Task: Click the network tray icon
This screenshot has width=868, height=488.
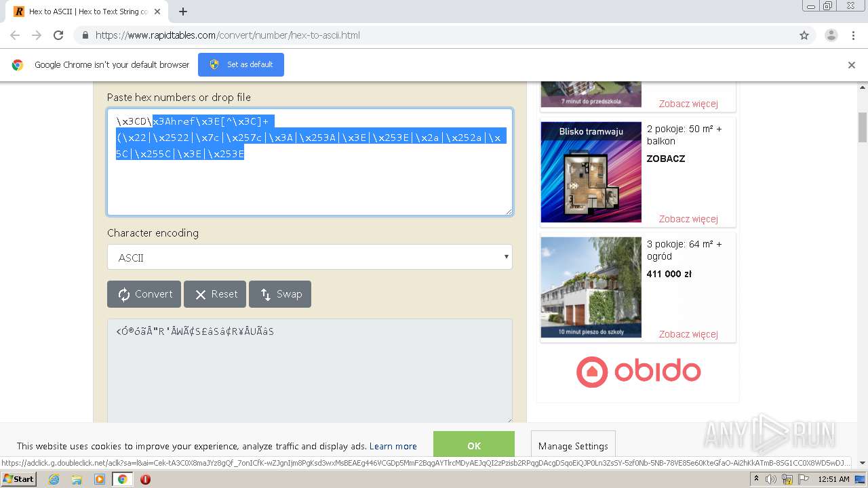Action: click(x=787, y=479)
